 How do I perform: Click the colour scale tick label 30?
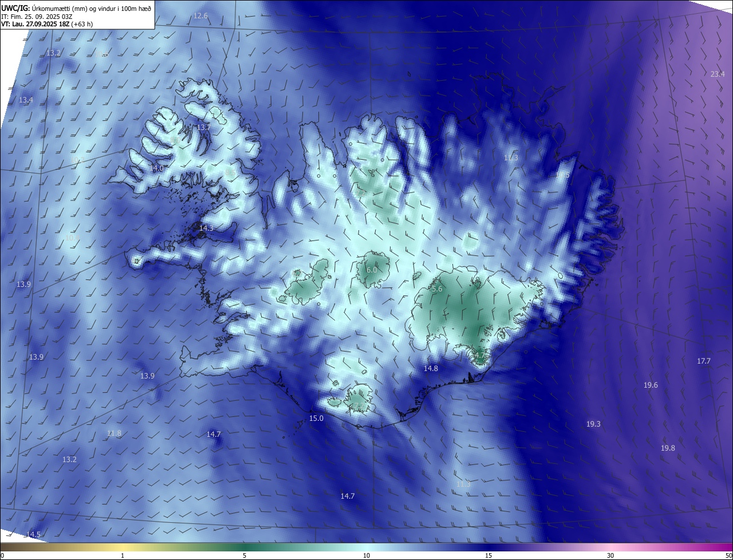point(610,556)
